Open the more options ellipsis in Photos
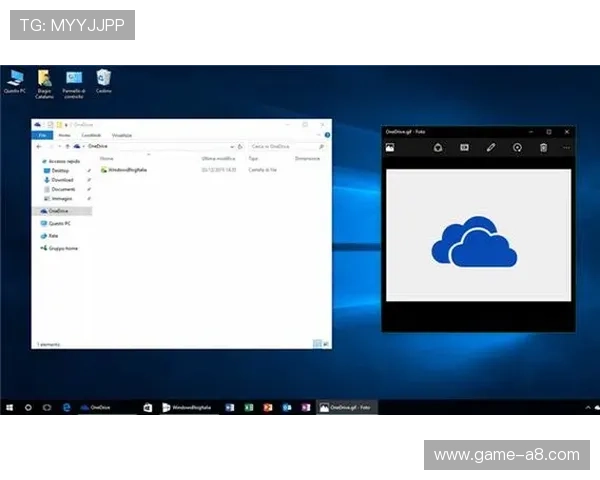 point(566,148)
